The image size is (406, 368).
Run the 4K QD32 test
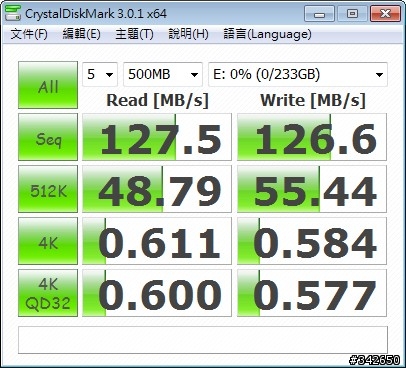pos(48,293)
